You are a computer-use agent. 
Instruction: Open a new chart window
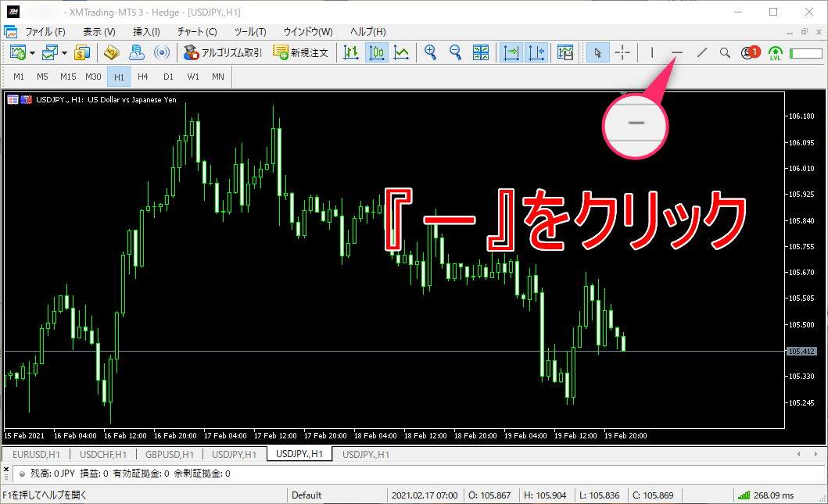[18, 53]
